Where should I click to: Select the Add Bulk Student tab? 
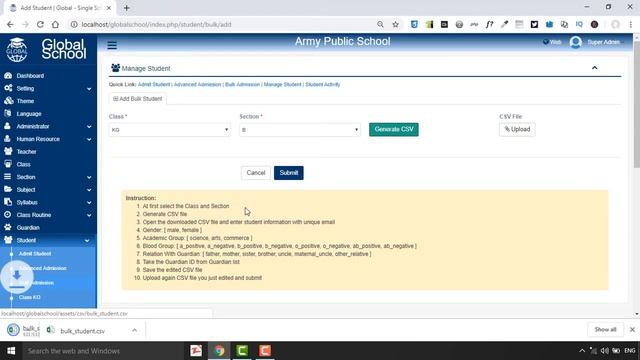tap(138, 99)
